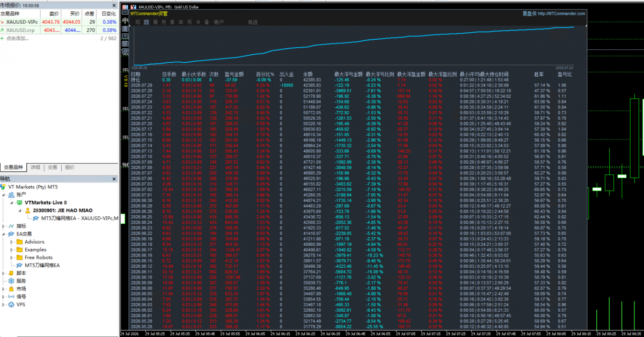Image resolution: width=644 pixels, height=337 pixels.
Task: Open the http://MTCommander.com link
Action: [x=561, y=13]
